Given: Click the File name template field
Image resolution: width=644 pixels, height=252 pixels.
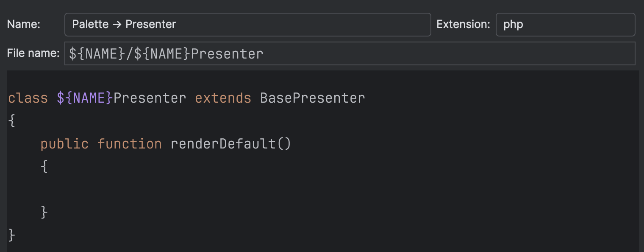Looking at the screenshot, I should [297, 53].
